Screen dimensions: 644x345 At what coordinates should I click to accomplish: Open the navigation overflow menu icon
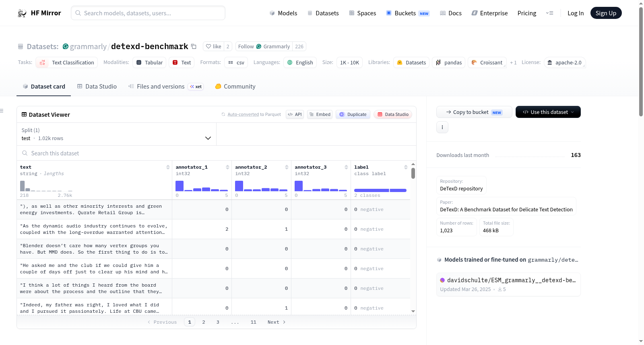pos(549,13)
